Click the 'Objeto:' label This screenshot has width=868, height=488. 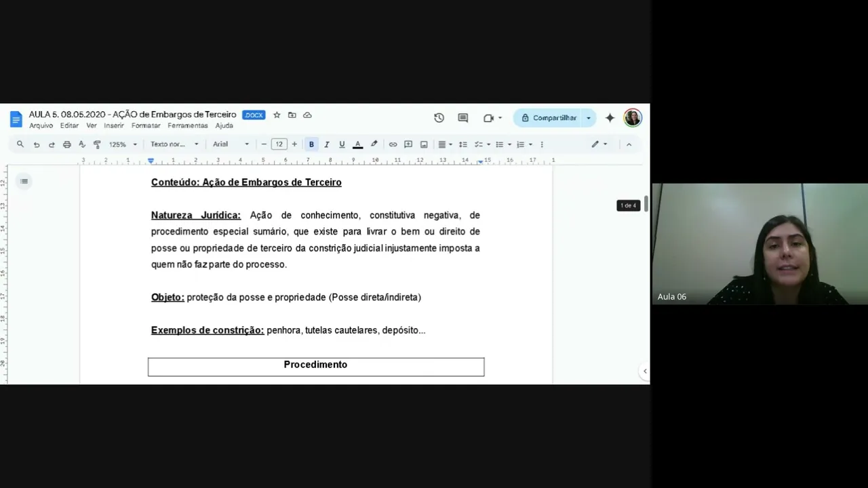point(167,298)
